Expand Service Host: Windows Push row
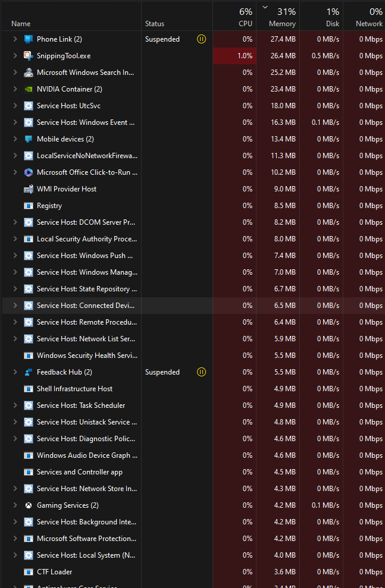 [15, 256]
